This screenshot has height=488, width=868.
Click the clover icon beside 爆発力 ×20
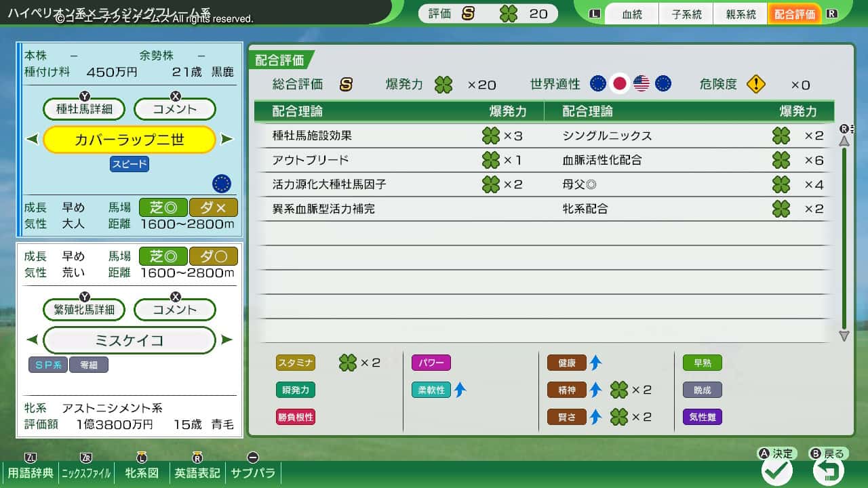point(443,85)
